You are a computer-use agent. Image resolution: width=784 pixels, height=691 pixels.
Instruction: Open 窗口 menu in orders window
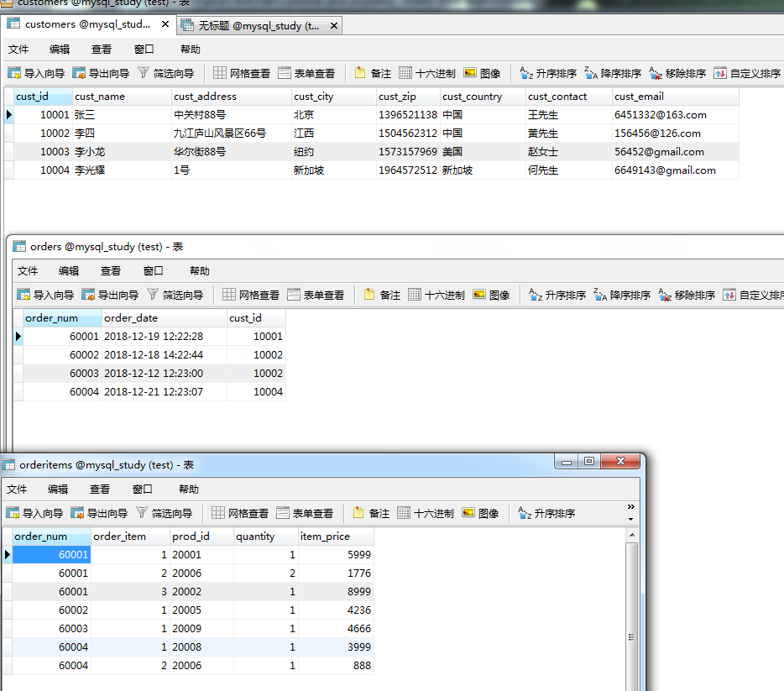pyautogui.click(x=154, y=271)
